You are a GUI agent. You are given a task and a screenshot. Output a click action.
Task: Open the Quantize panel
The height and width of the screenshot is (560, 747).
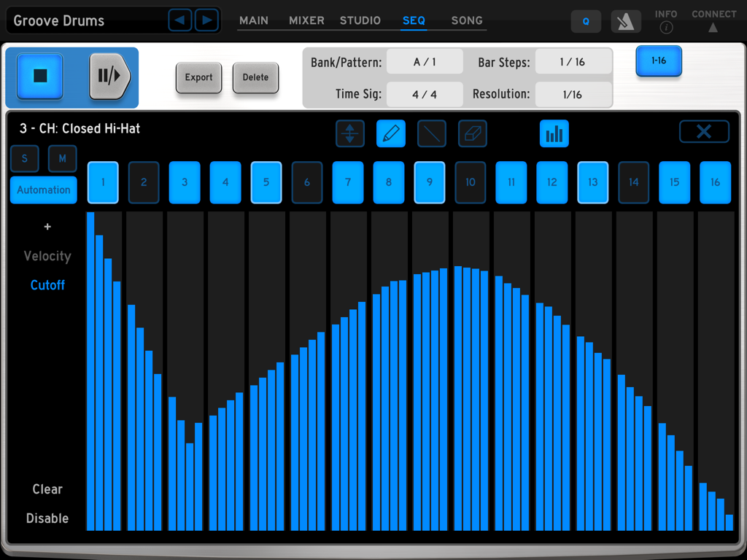point(586,21)
